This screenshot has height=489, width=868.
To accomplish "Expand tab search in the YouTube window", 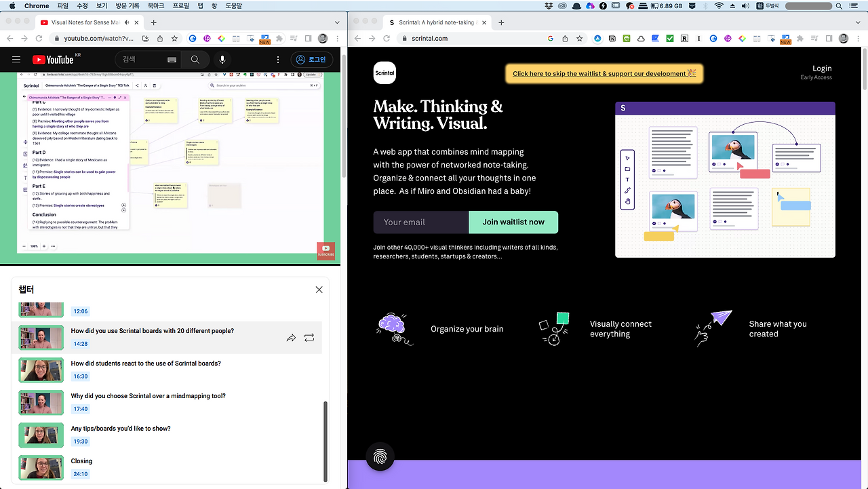I will (x=338, y=22).
